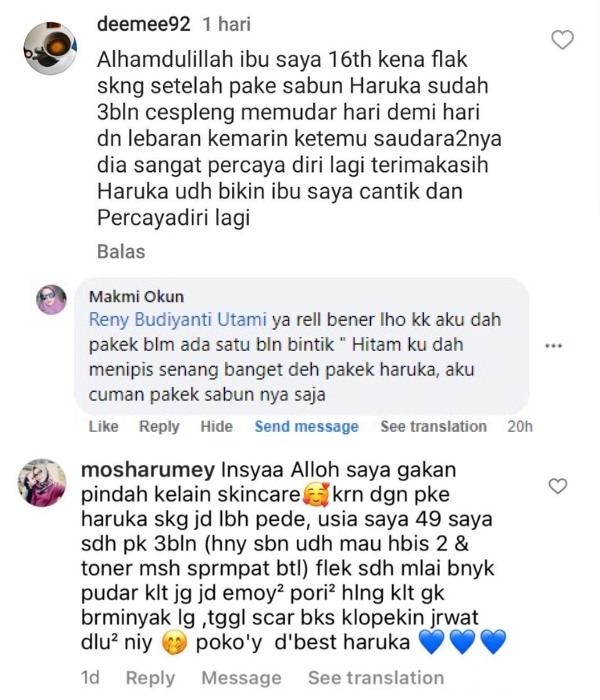Click Send message under Makmi Okun's comment

click(x=306, y=427)
